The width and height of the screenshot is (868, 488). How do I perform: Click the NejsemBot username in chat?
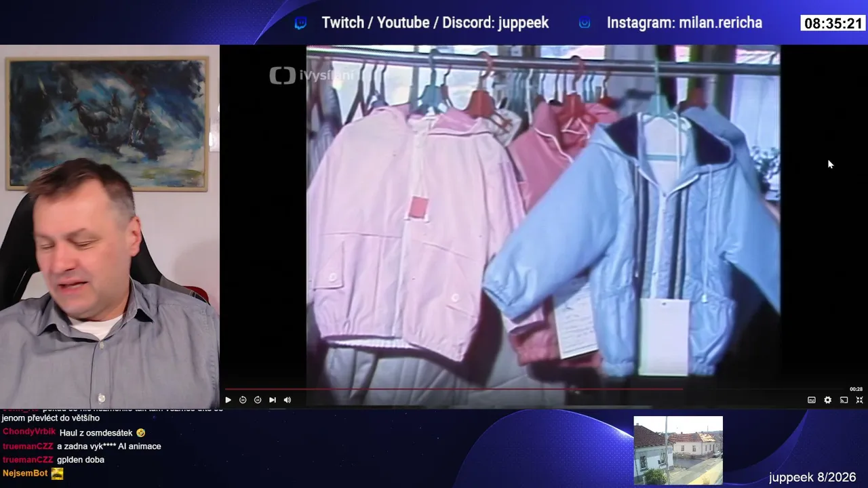[x=25, y=473]
